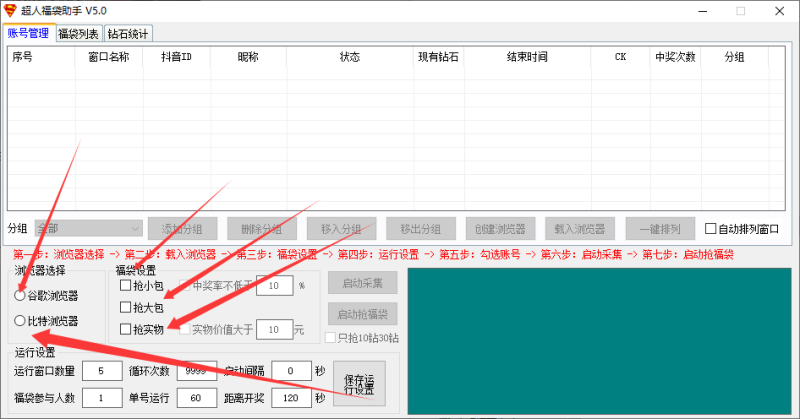Click the CK column header
This screenshot has width=800, height=419.
click(620, 57)
